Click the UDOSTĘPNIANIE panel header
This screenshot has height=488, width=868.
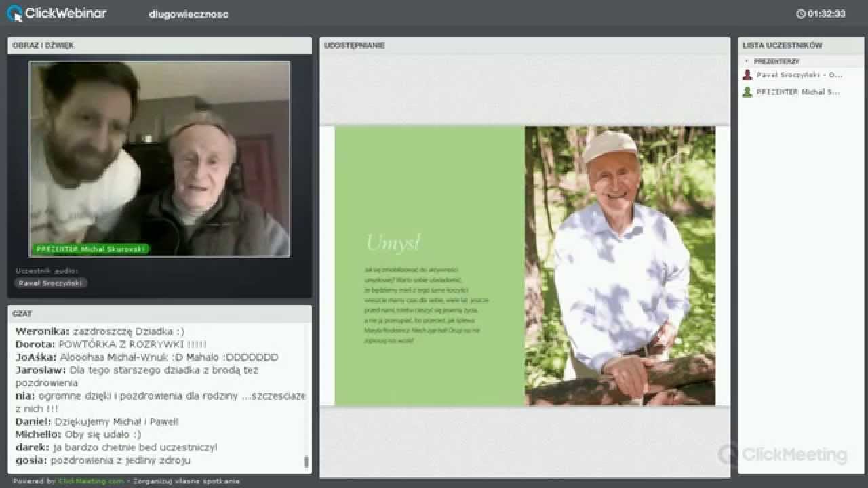click(x=525, y=45)
